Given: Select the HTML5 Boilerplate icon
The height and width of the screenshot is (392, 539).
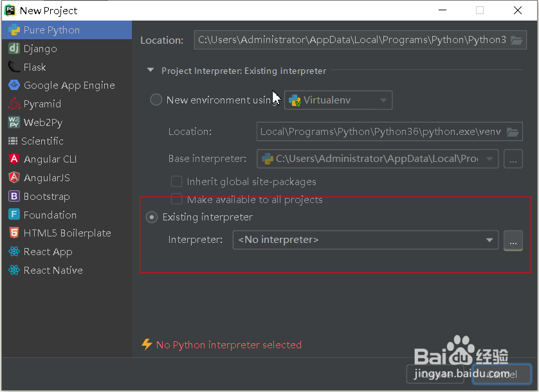Looking at the screenshot, I should click(x=14, y=233).
